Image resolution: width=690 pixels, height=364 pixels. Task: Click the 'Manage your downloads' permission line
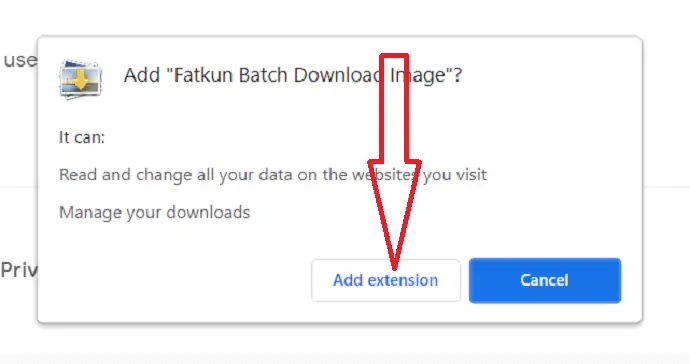tap(154, 213)
